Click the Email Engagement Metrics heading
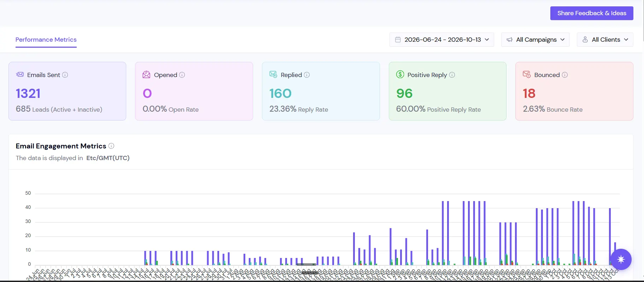Viewport: 644px width, 282px height. (61, 146)
